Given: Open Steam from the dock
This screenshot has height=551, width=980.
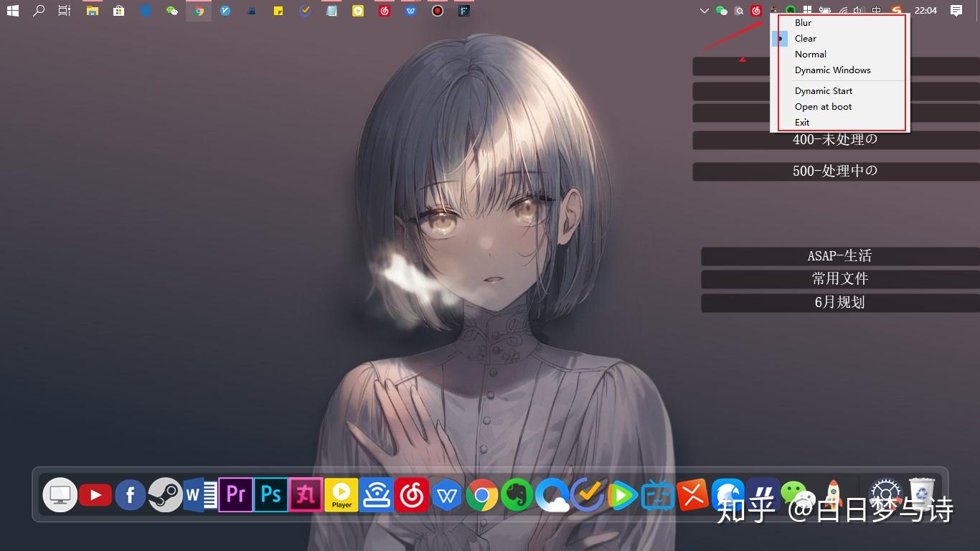Looking at the screenshot, I should click(x=166, y=495).
